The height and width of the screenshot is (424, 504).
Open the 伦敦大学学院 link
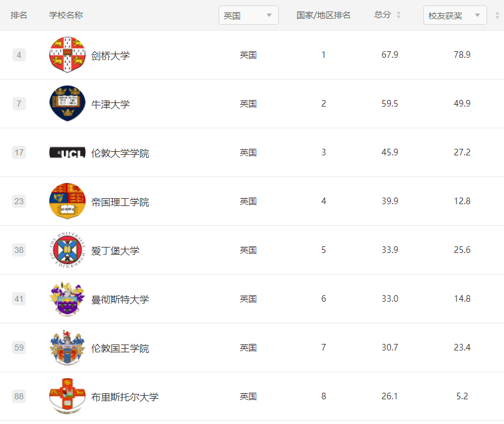(120, 154)
